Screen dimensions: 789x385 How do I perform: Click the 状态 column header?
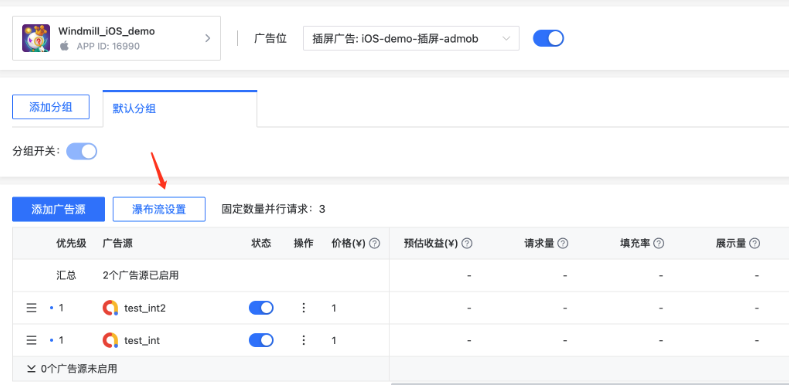point(261,244)
